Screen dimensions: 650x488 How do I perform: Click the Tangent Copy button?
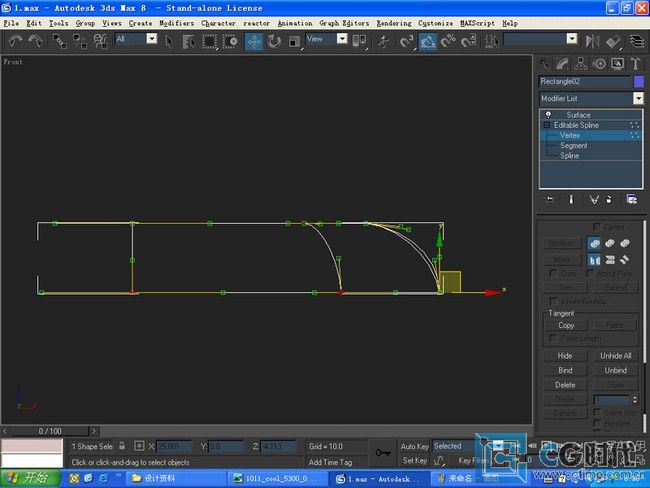(566, 325)
